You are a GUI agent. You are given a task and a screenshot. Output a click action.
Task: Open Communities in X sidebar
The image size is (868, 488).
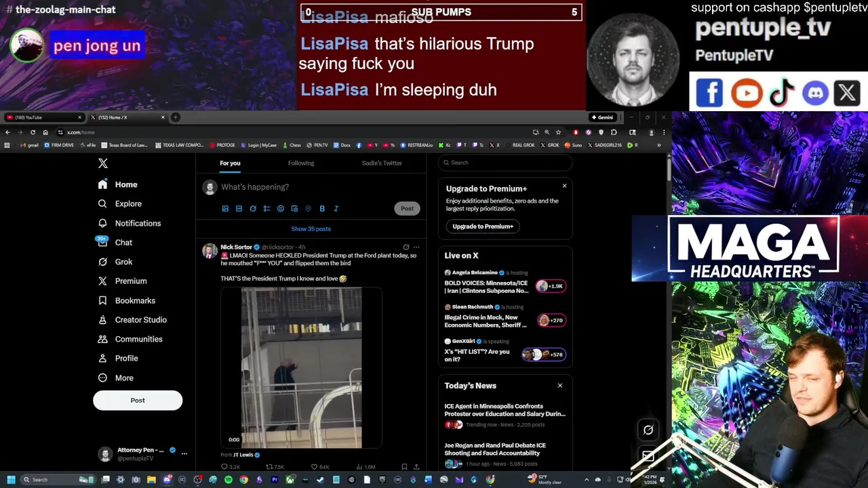(x=130, y=339)
